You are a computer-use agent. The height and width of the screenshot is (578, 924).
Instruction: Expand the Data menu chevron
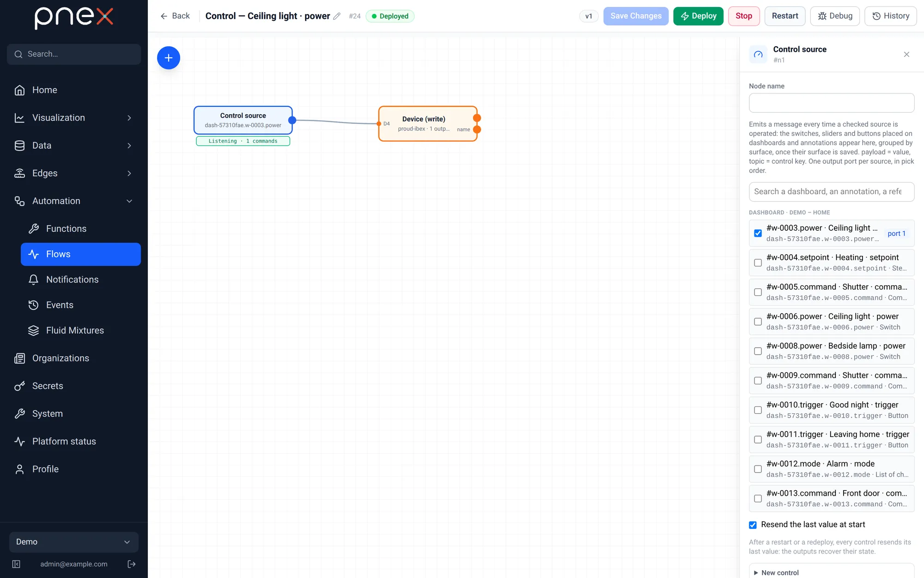(129, 146)
